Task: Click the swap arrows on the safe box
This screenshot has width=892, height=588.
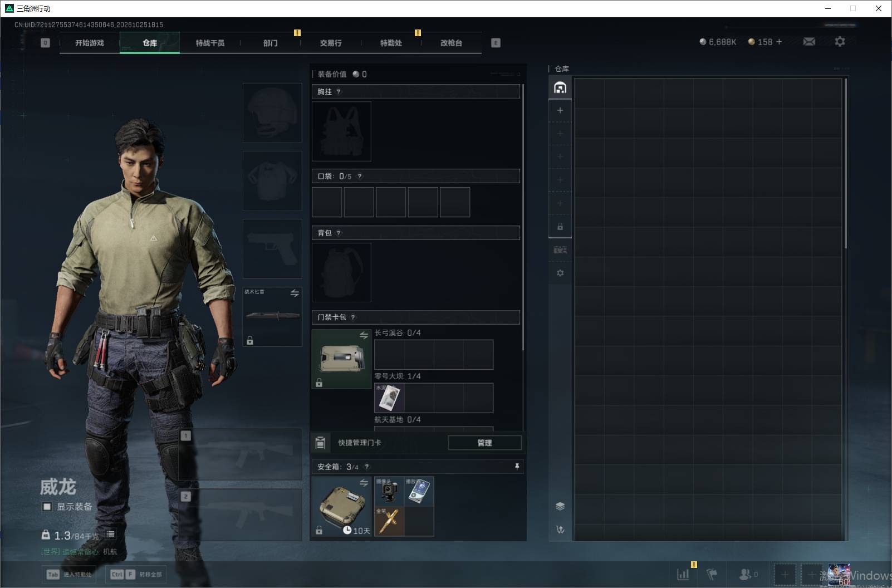Action: pyautogui.click(x=364, y=483)
